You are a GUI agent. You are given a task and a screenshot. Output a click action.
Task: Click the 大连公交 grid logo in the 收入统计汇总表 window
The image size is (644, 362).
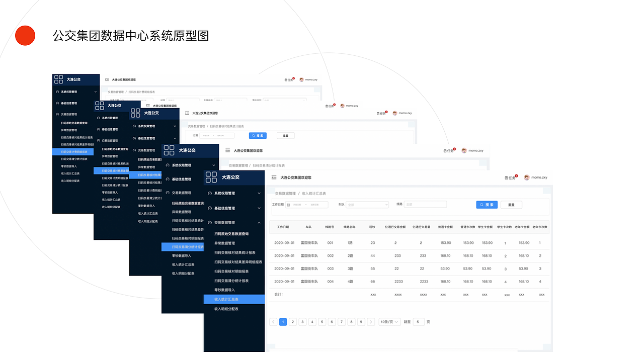[211, 177]
